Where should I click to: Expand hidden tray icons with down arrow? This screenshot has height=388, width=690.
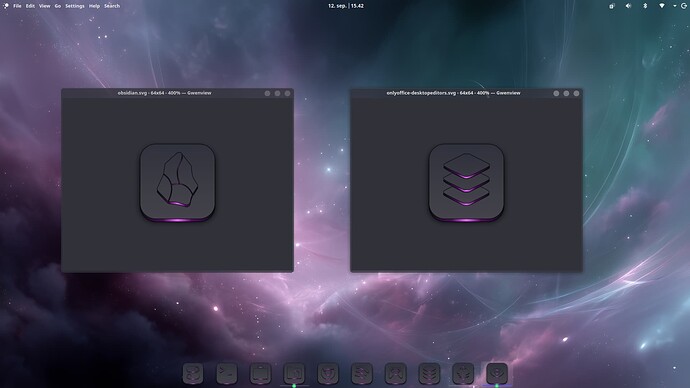[675, 6]
